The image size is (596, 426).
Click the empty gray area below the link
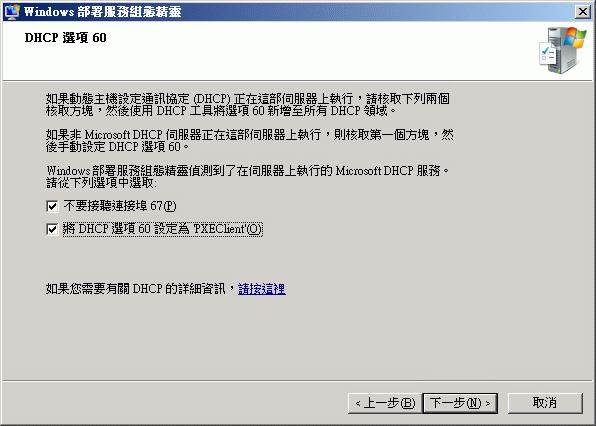click(298, 338)
